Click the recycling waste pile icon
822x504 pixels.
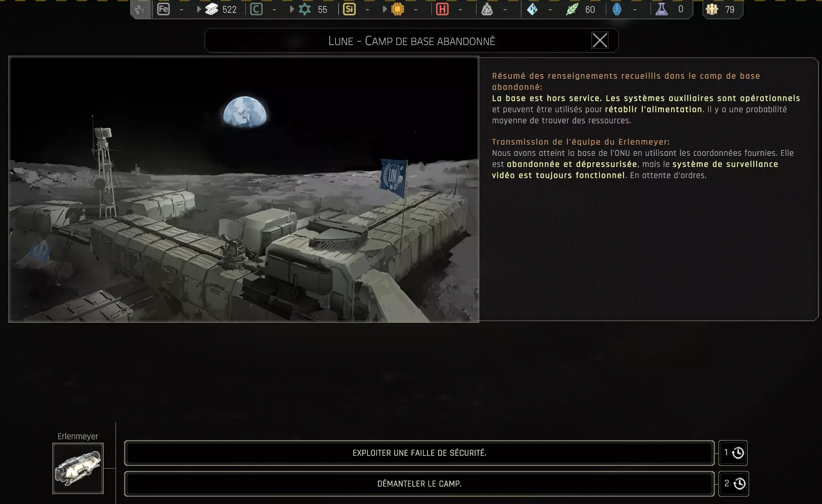coord(487,9)
